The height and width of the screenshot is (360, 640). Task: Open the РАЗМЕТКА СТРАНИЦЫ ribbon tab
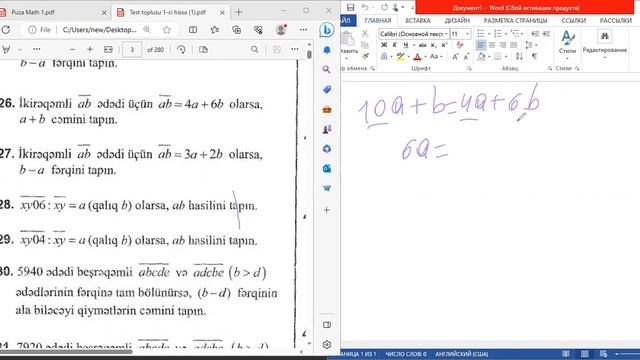coord(515,20)
